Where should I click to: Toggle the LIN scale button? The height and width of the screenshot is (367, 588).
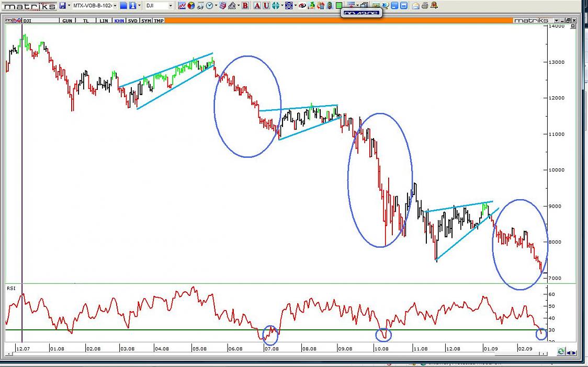[104, 21]
